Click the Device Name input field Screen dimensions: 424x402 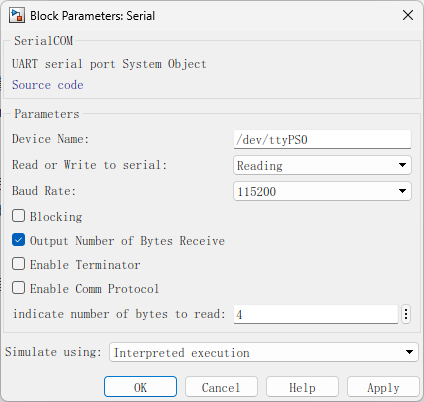click(322, 139)
